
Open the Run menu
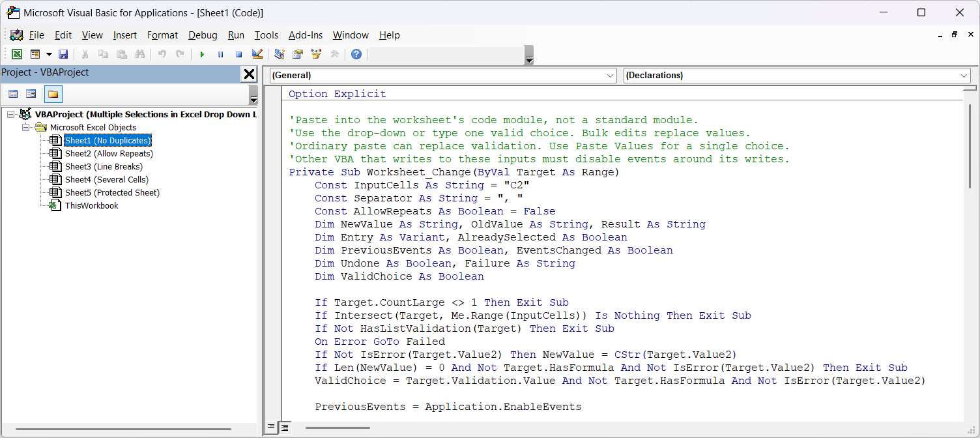(x=236, y=35)
